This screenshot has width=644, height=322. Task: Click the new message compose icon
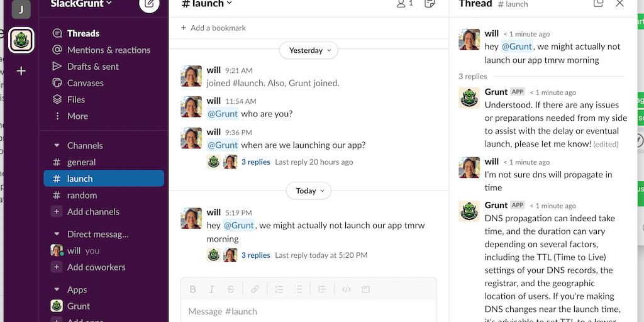[x=149, y=4]
